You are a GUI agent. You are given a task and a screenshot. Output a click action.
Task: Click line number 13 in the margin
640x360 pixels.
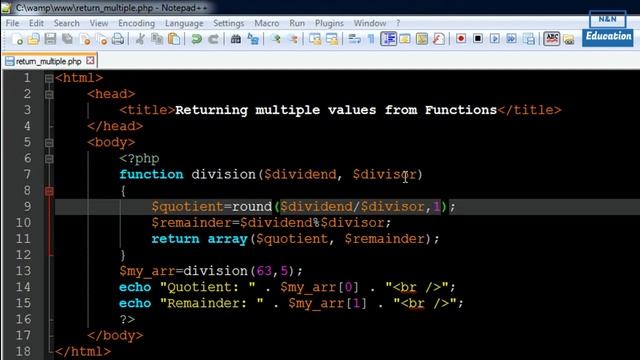(23, 271)
